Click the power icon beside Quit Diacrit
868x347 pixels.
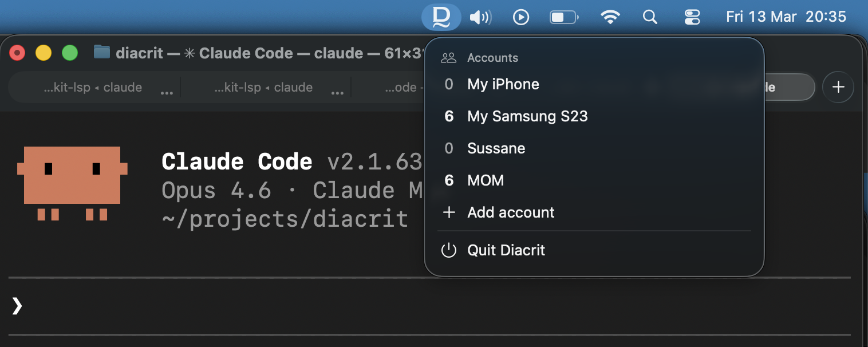click(x=449, y=250)
